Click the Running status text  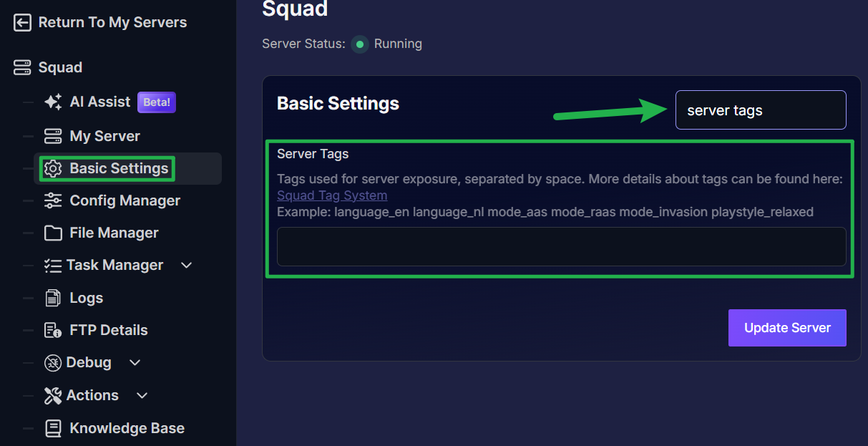pyautogui.click(x=398, y=44)
